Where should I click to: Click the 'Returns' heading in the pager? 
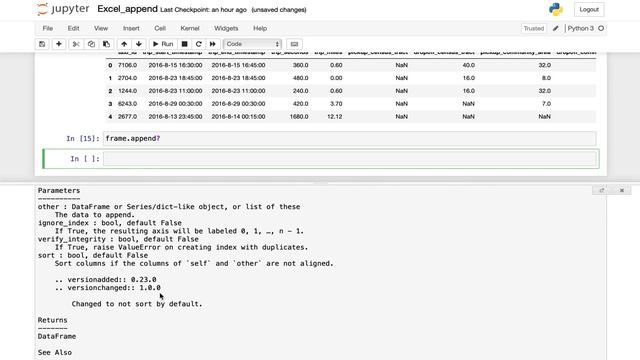[53, 320]
